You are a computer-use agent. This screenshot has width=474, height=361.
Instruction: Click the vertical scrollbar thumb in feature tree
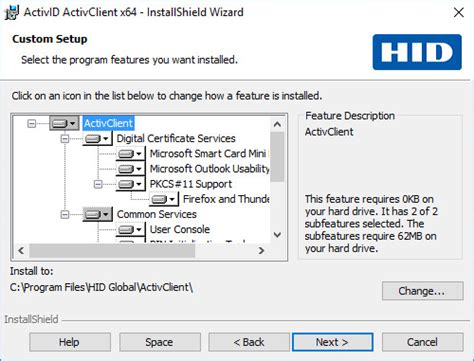pos(277,157)
